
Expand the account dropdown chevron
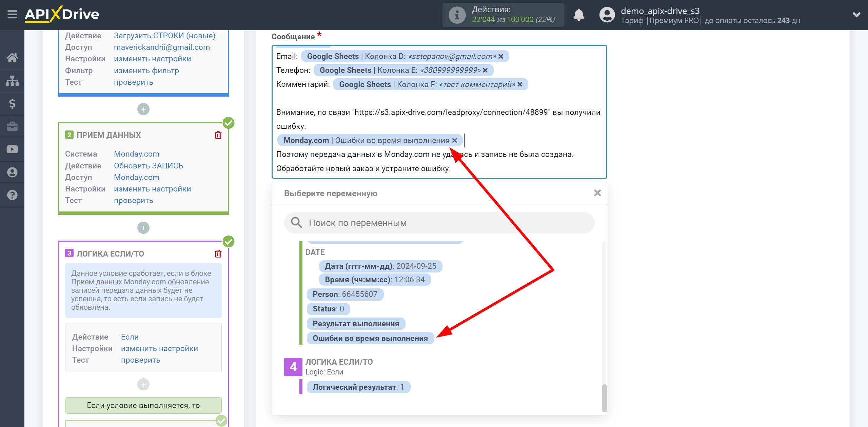[x=856, y=15]
